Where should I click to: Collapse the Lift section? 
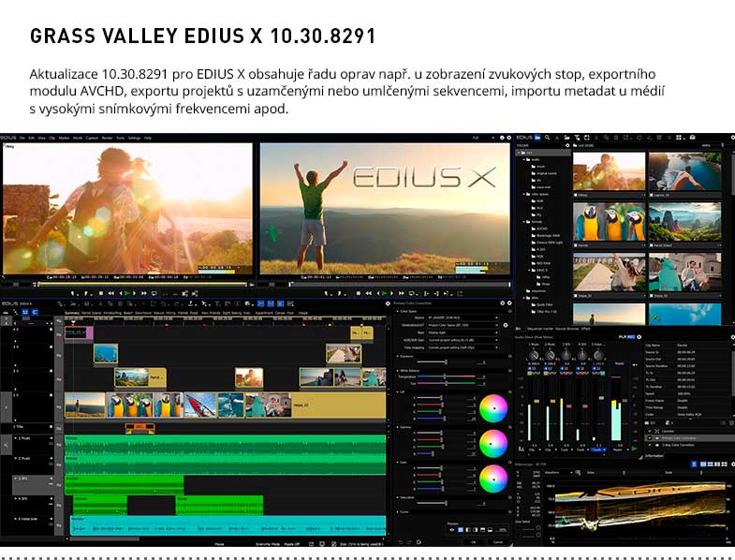(x=398, y=391)
